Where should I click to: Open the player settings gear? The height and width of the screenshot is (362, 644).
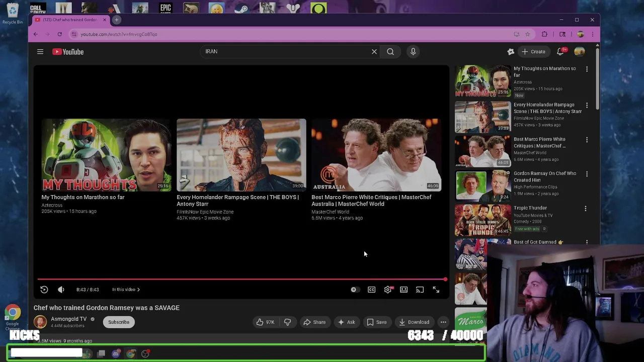tap(388, 290)
